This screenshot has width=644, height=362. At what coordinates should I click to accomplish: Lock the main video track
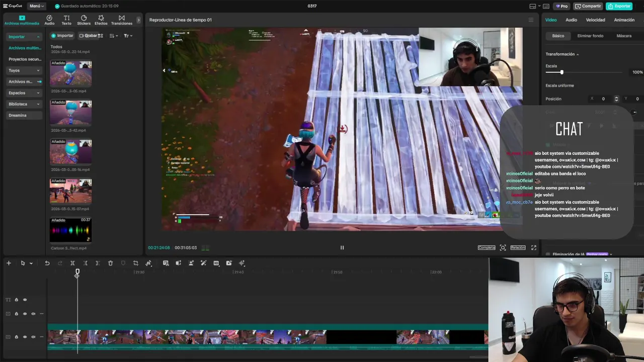(x=16, y=337)
